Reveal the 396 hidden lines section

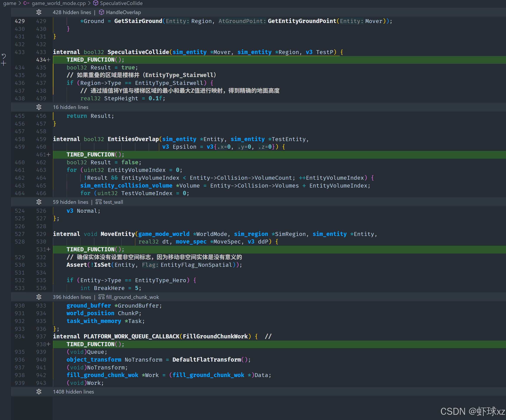coord(39,297)
